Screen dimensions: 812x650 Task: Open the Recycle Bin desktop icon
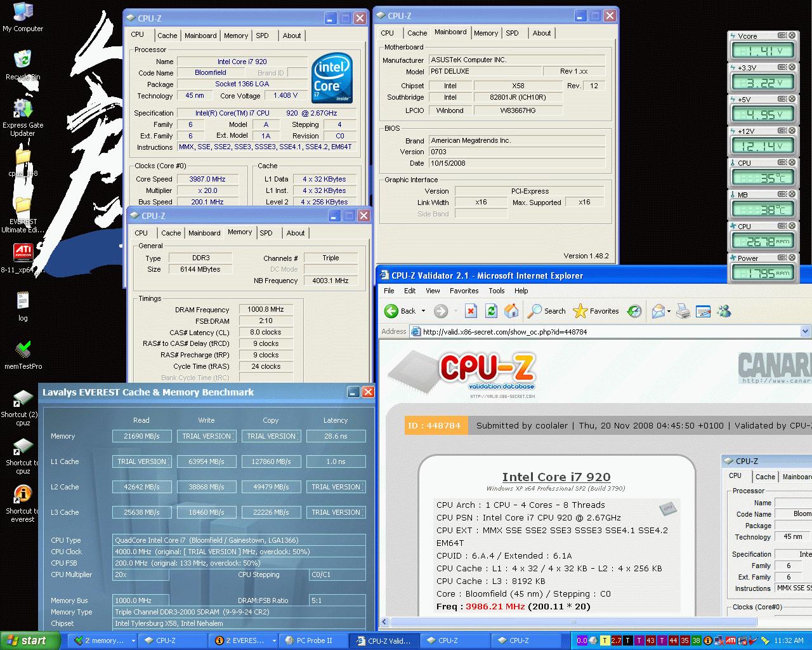23,65
